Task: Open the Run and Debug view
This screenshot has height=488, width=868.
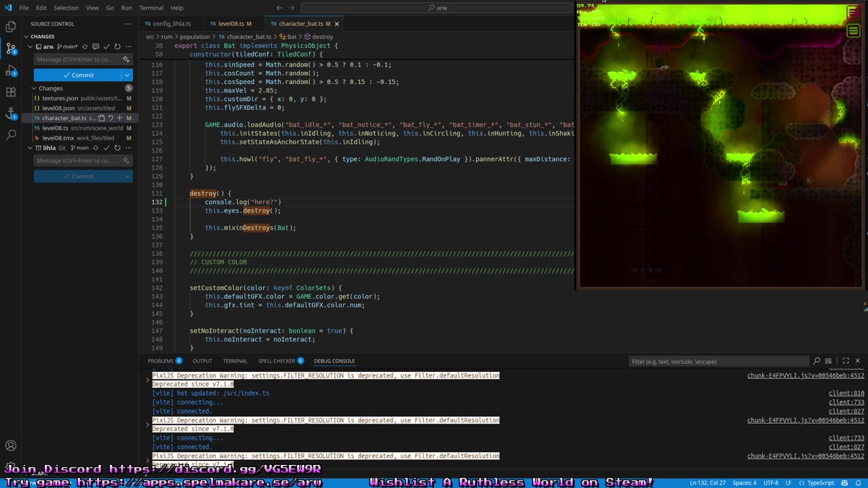Action: tap(11, 70)
